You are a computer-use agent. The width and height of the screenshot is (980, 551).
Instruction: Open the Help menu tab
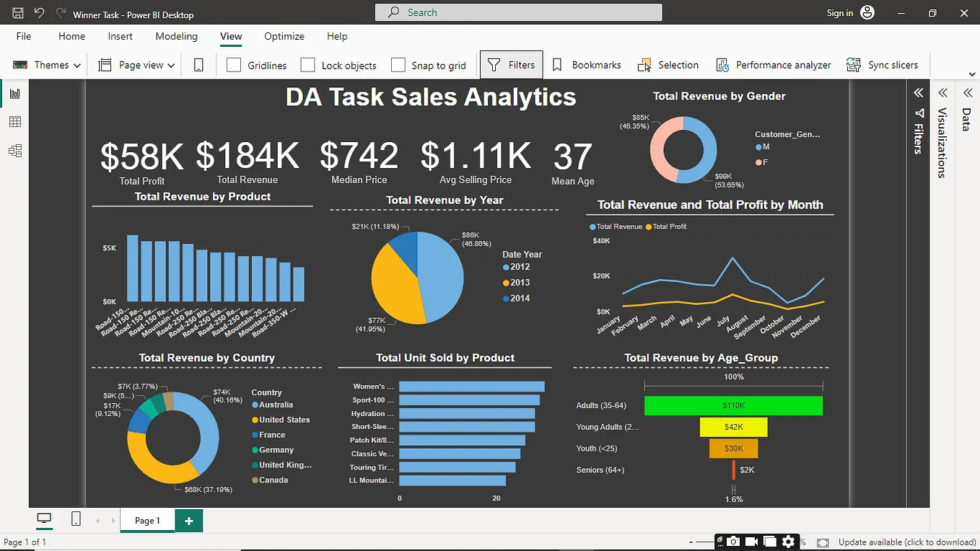click(x=336, y=36)
